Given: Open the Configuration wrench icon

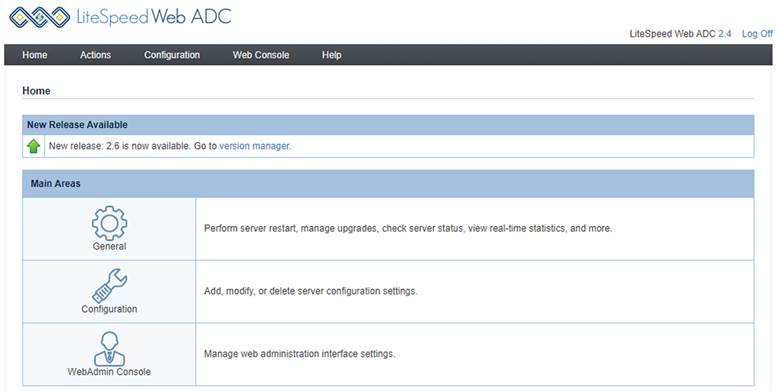Looking at the screenshot, I should [x=110, y=286].
